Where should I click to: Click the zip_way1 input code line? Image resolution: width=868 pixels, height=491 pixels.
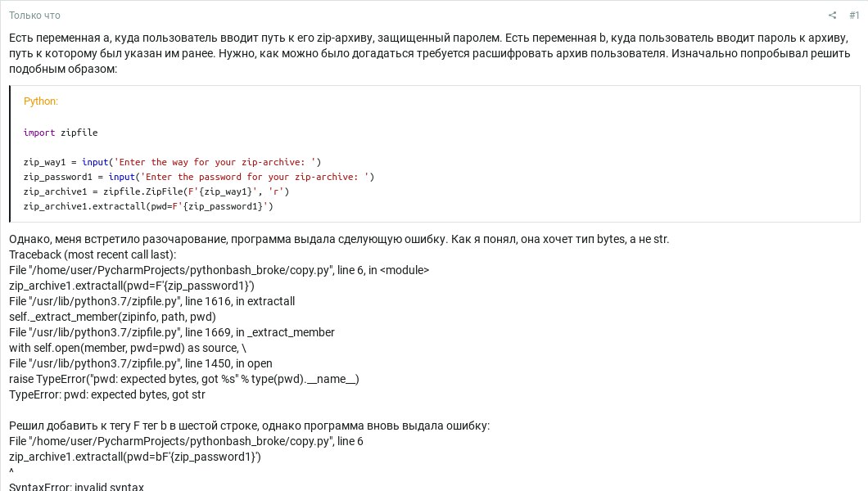[172, 162]
